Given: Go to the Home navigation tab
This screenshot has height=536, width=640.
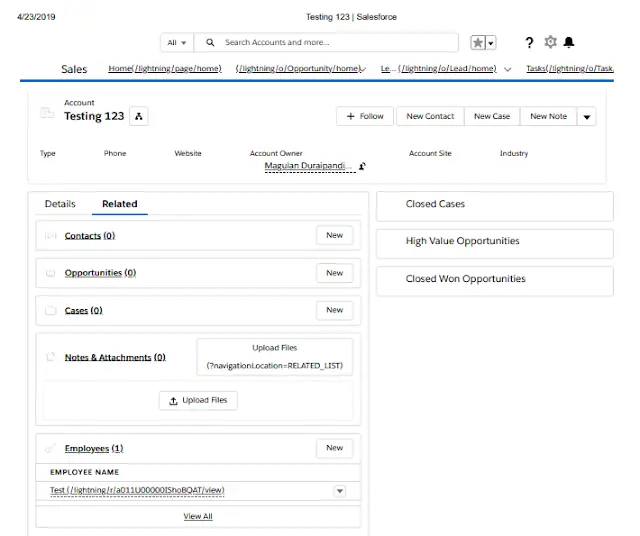Looking at the screenshot, I should click(165, 69).
